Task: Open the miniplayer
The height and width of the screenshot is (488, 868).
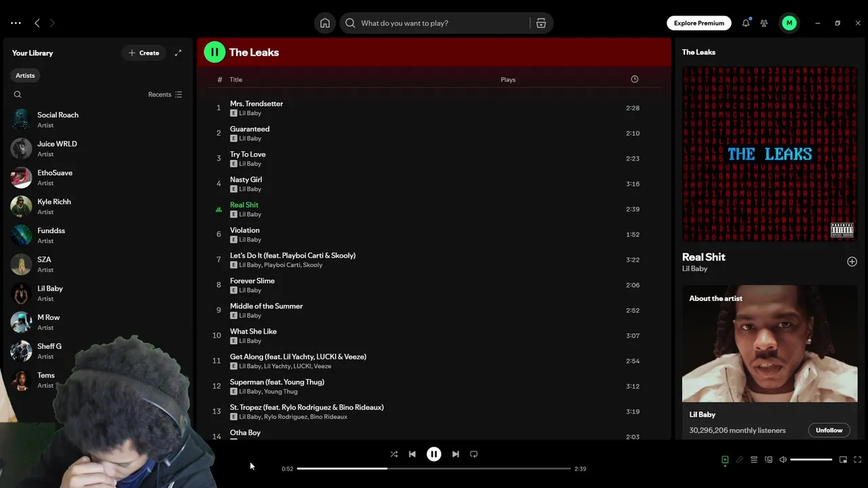Action: (843, 460)
